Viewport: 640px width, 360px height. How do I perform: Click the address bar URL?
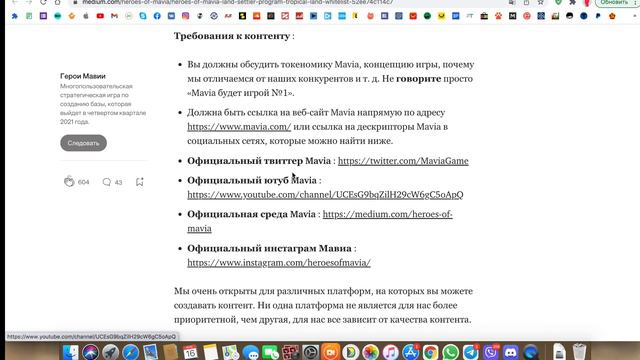click(238, 2)
